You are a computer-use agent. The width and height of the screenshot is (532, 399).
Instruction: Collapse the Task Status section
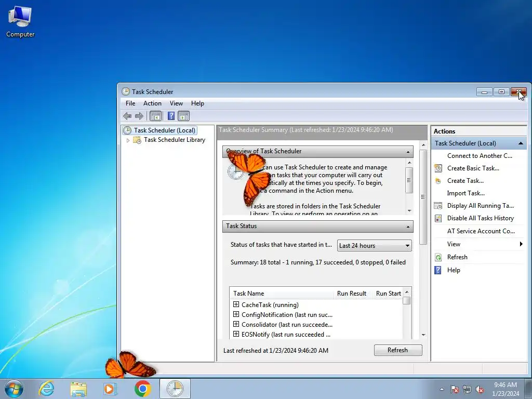[408, 227]
